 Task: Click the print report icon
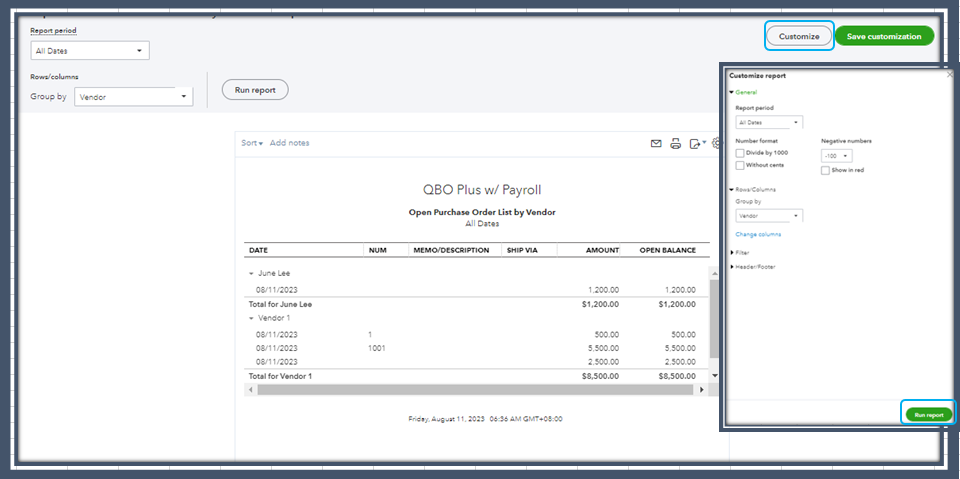[x=675, y=144]
